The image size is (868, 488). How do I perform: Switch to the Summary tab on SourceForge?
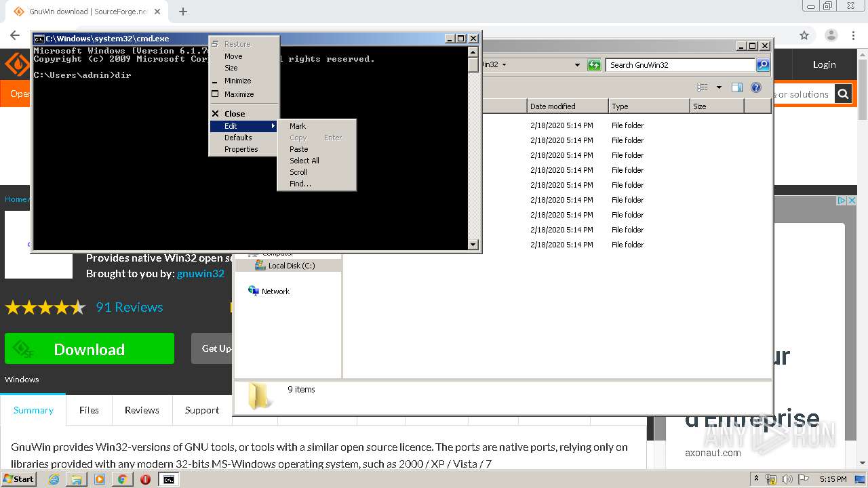33,410
